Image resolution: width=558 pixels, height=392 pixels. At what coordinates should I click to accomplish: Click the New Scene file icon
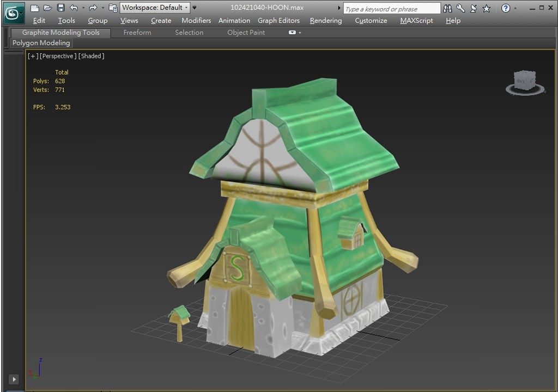click(x=35, y=8)
